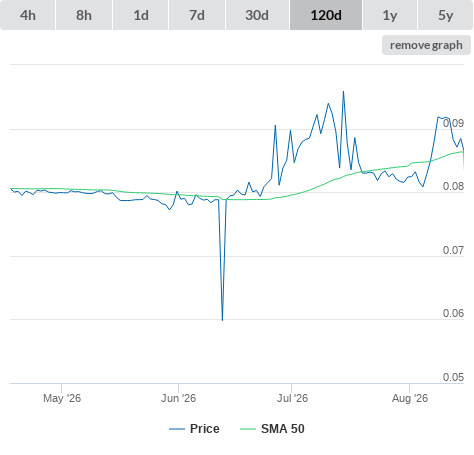Image resolution: width=474 pixels, height=455 pixels.
Task: Click the May '26 axis label
Action: pyautogui.click(x=62, y=398)
